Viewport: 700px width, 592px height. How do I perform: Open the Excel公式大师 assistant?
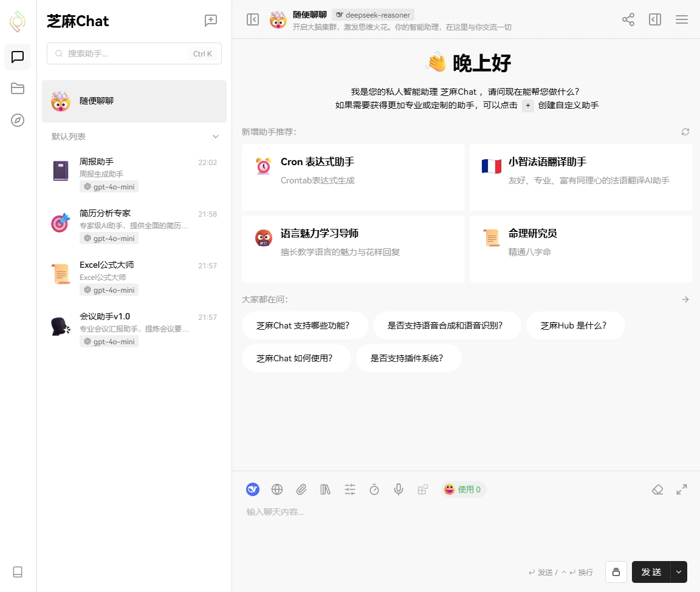click(x=134, y=277)
